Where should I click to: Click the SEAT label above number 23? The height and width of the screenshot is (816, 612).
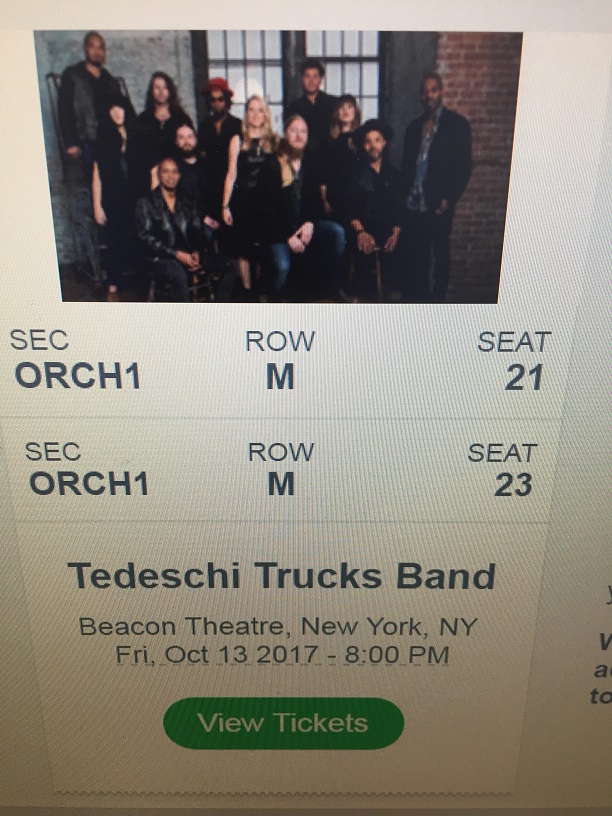tap(502, 453)
